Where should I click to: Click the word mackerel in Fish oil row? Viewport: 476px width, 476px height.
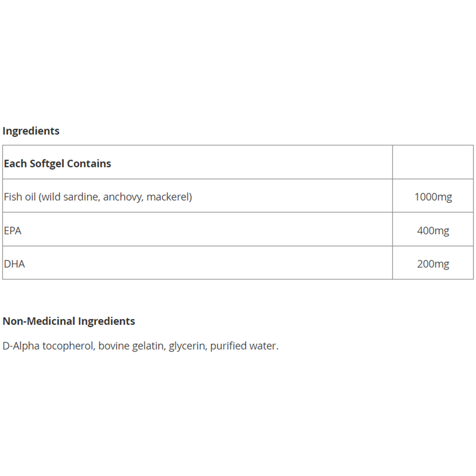[x=168, y=197]
